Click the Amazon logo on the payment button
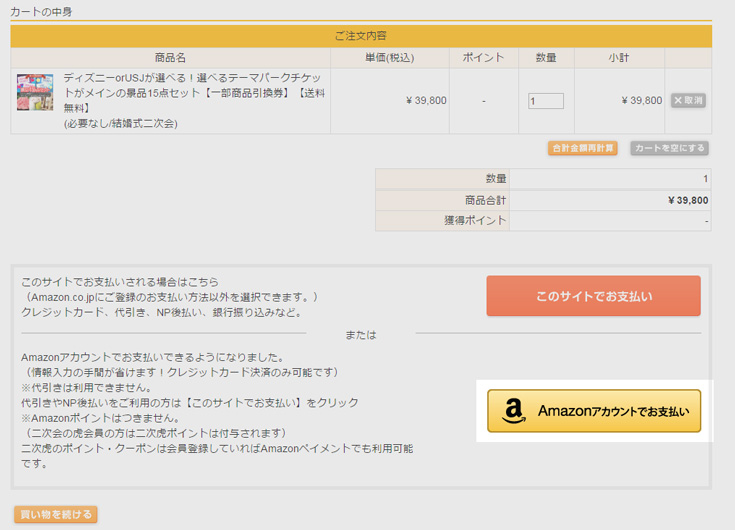 514,411
